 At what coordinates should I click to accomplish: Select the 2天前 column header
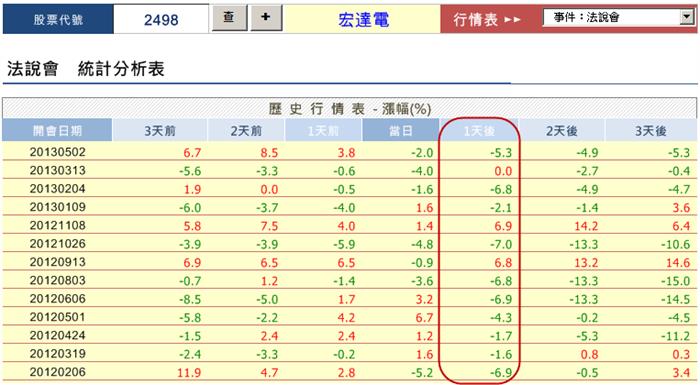point(246,130)
